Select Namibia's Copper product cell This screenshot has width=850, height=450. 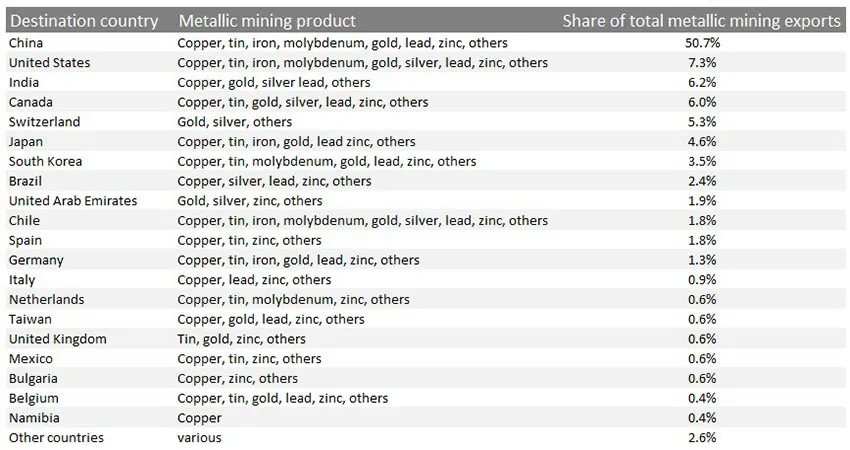click(199, 419)
